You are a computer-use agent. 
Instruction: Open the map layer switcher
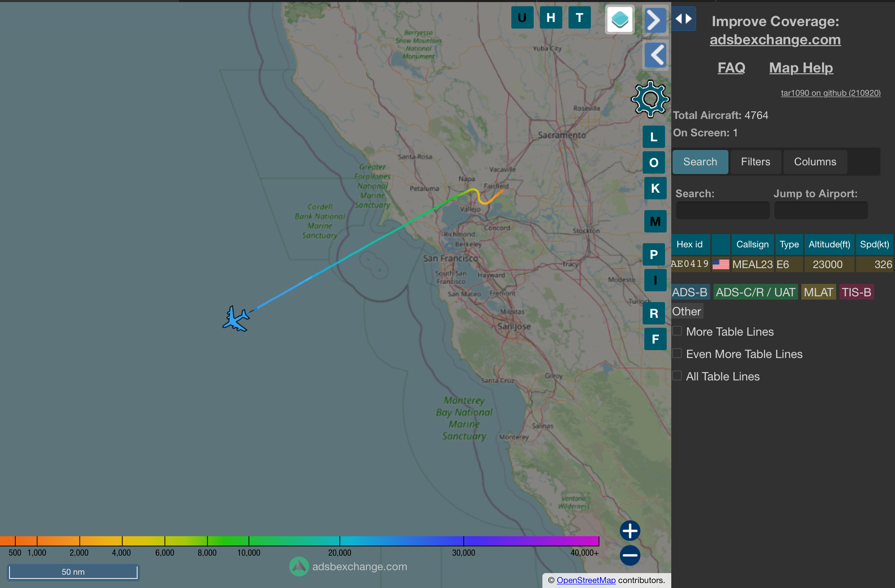[620, 19]
